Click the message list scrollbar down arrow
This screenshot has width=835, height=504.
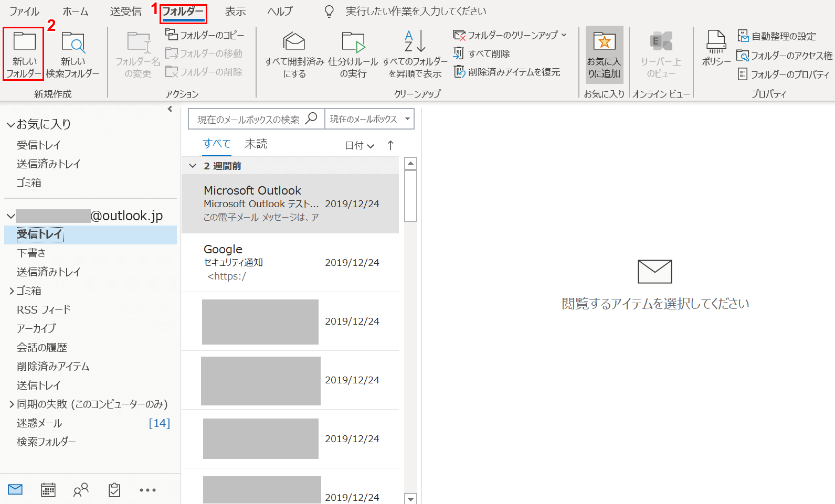411,498
